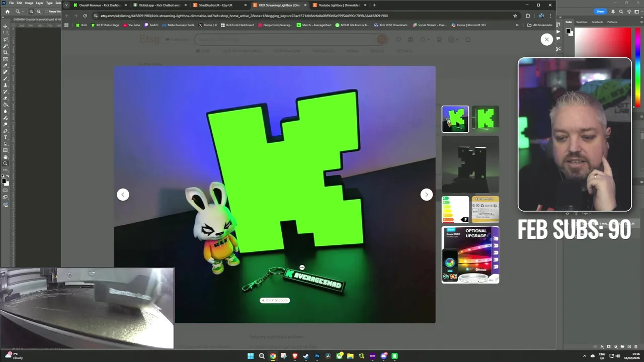644x362 pixels.
Task: Open the Meta Business Suite bookmark
Action: [179, 25]
